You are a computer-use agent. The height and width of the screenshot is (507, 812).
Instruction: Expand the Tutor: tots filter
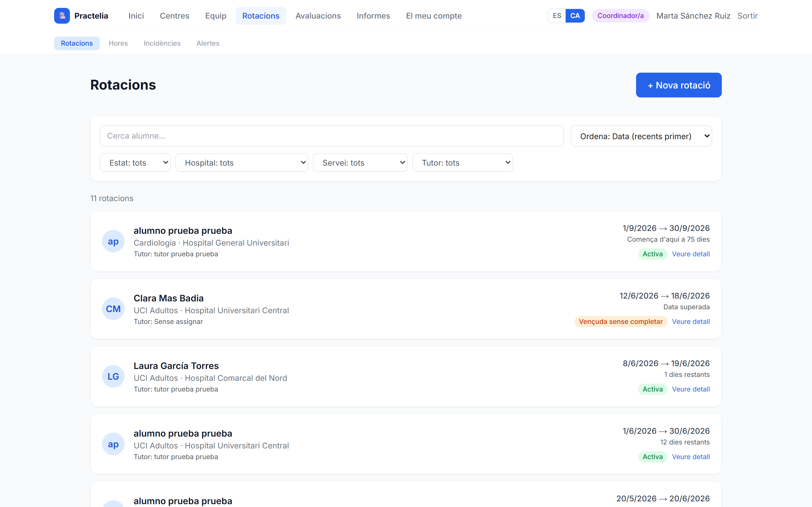point(462,163)
